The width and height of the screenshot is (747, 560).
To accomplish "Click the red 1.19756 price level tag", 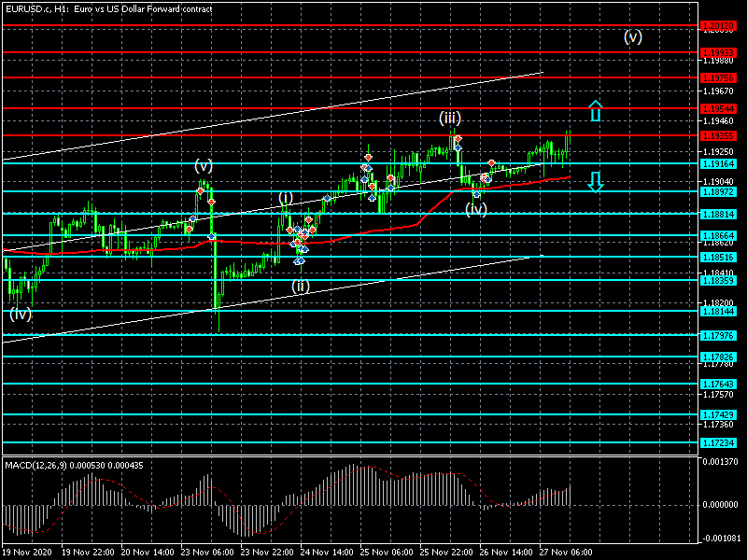I will 718,77.
